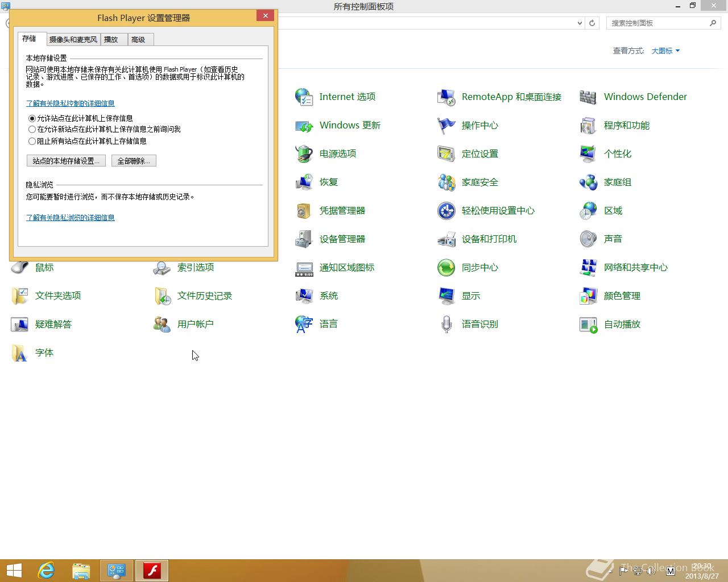Image resolution: width=728 pixels, height=582 pixels.
Task: Switch to Flash Player taskbar button
Action: pyautogui.click(x=152, y=571)
